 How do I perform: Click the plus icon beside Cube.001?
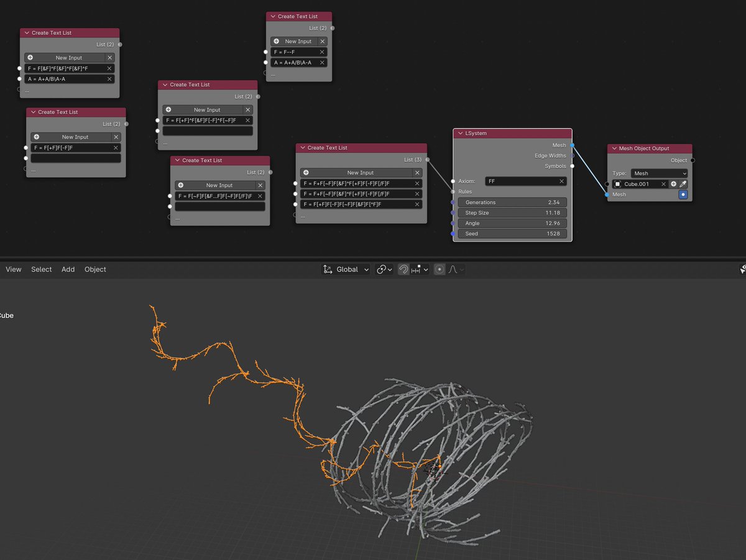(673, 184)
